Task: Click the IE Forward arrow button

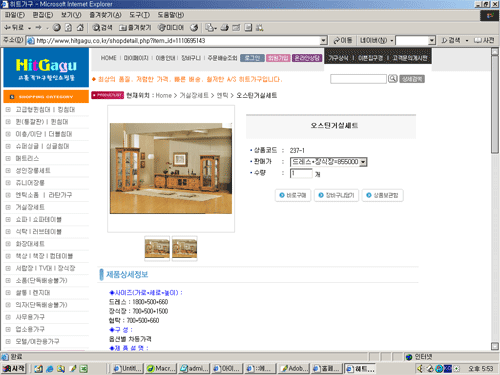Action: point(39,28)
